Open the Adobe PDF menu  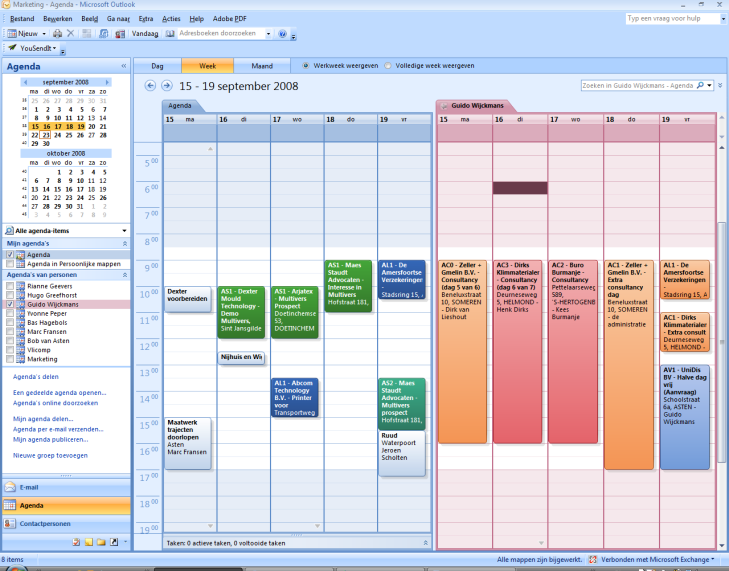(x=230, y=19)
